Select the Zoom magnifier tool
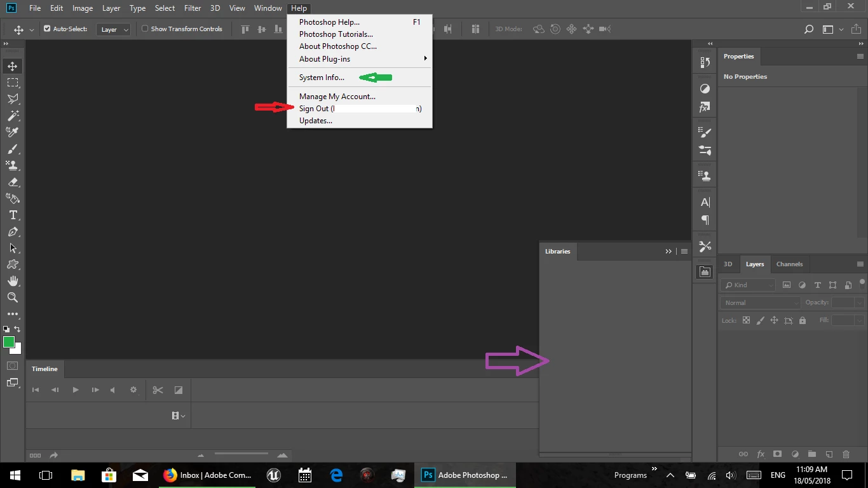868x488 pixels. [x=12, y=297]
